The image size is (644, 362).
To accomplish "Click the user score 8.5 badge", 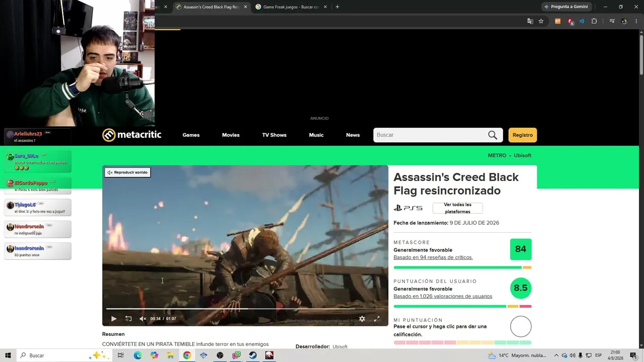I will 521,288.
